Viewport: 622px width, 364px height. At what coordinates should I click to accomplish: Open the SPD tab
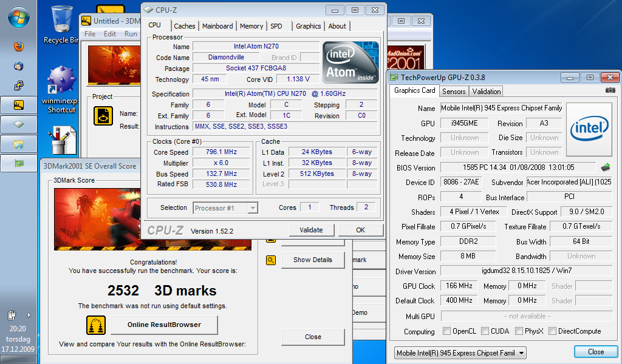276,26
